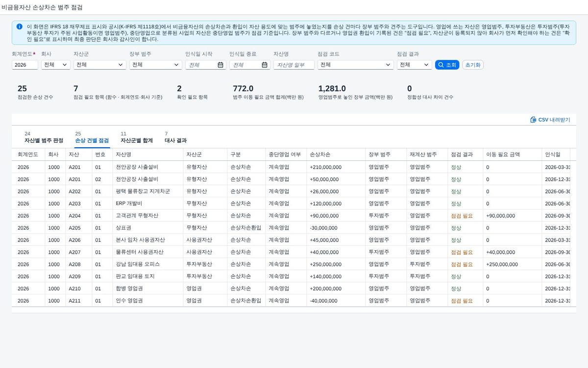
Task: Open calendar picker for 인식일 종료
Action: click(265, 65)
